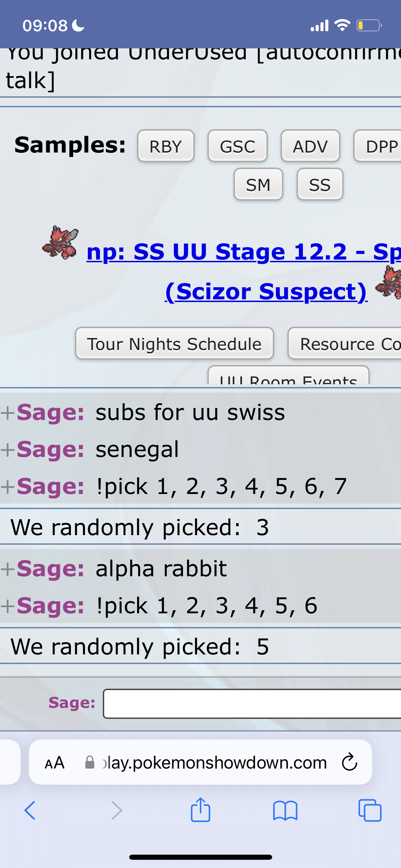The height and width of the screenshot is (868, 401).
Task: Open the ADV samples button
Action: [311, 146]
